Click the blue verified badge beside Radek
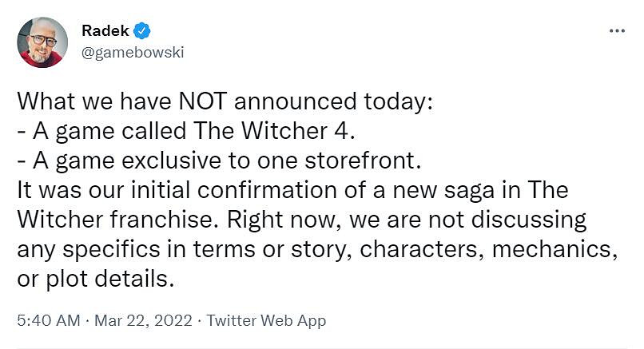This screenshot has height=349, width=644. coord(142,31)
